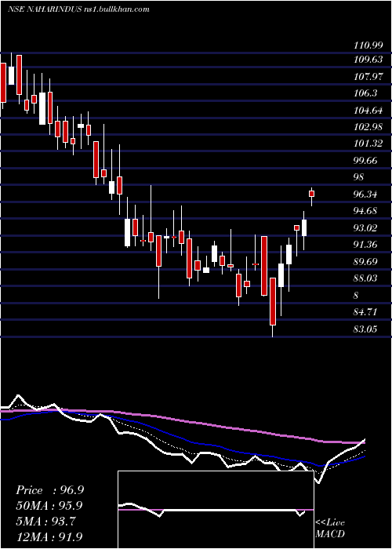Image resolution: width=392 pixels, height=549 pixels.
Task: Click the 50MA : 95.9 readout
Action: pyautogui.click(x=49, y=506)
